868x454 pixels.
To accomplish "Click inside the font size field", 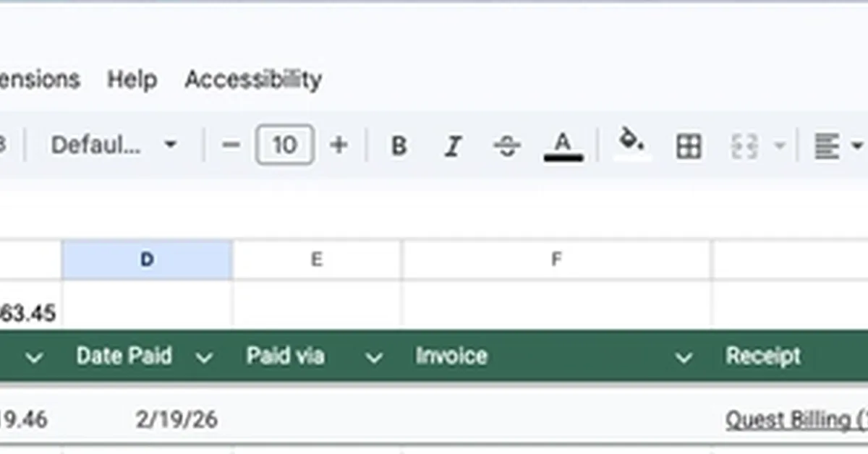I will pos(284,145).
